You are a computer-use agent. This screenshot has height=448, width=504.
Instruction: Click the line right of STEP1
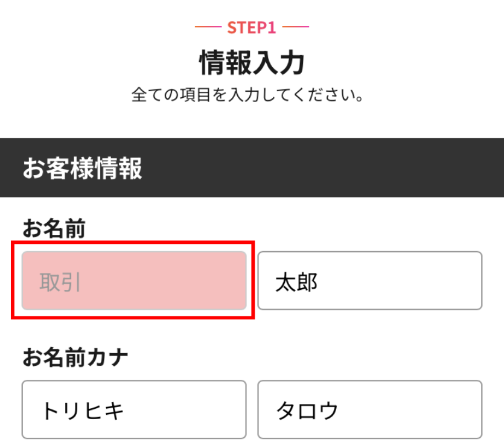(296, 27)
